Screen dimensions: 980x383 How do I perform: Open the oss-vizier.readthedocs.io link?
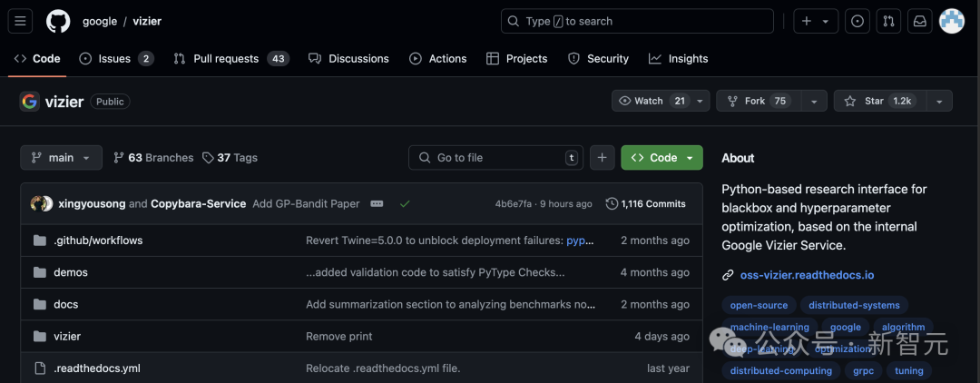(x=806, y=275)
